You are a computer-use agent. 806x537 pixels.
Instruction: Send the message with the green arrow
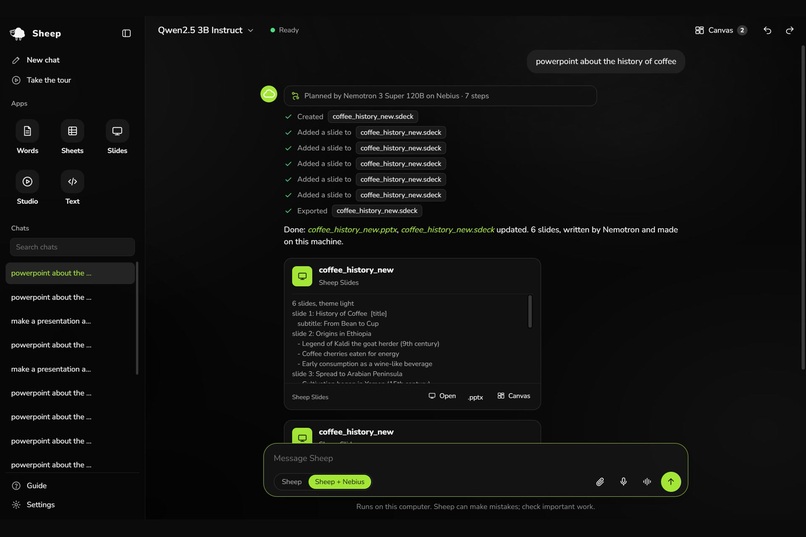(671, 482)
